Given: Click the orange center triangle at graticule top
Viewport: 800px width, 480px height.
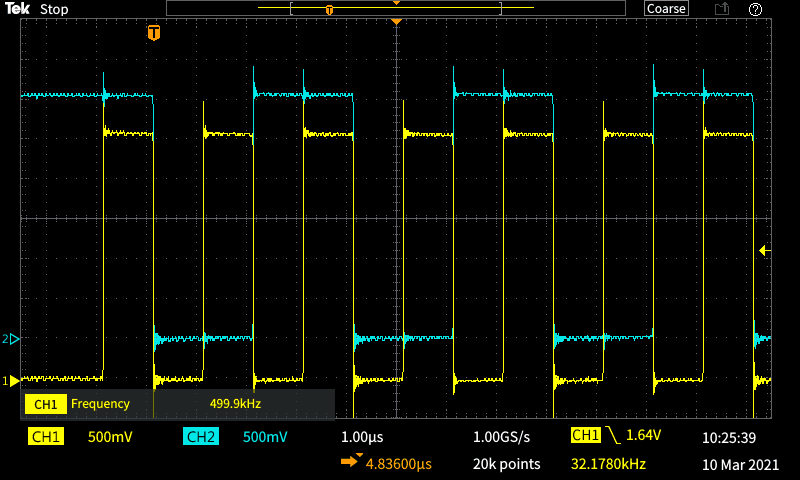Looking at the screenshot, I should [x=397, y=22].
